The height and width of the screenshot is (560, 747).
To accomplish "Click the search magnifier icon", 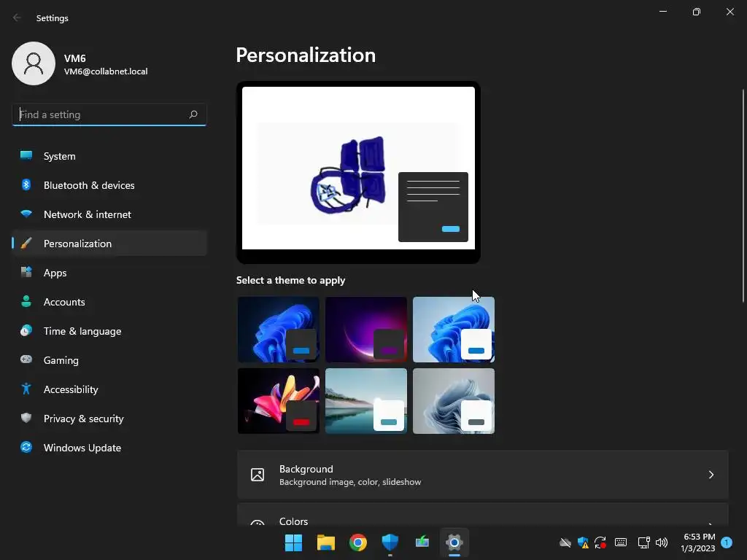I will (193, 114).
